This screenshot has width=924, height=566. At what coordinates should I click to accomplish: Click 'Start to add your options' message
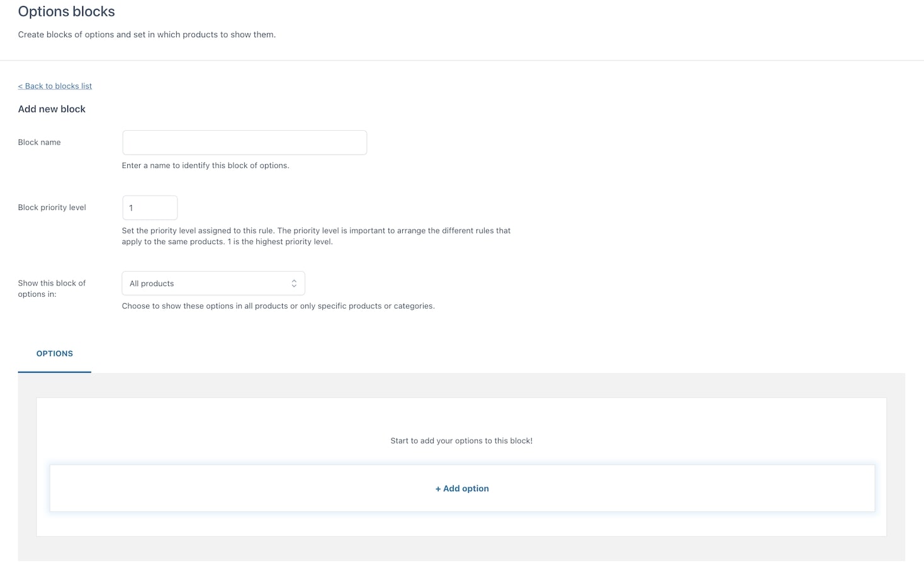461,441
